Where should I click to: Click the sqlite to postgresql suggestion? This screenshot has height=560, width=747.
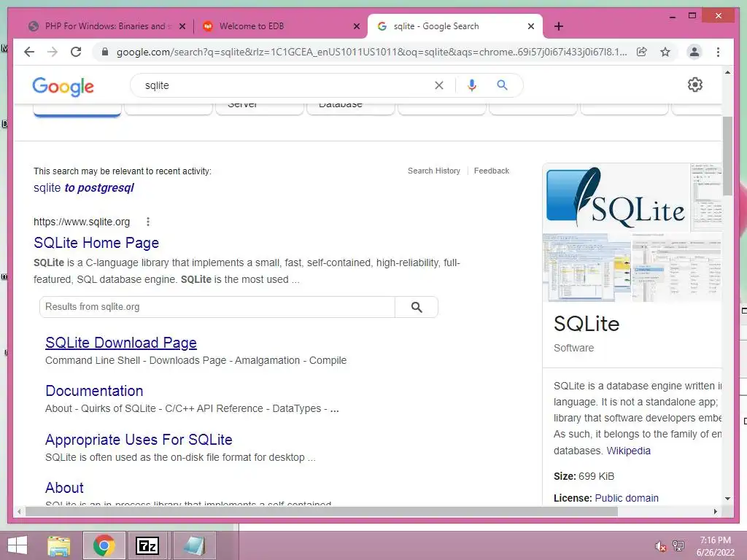pyautogui.click(x=84, y=187)
